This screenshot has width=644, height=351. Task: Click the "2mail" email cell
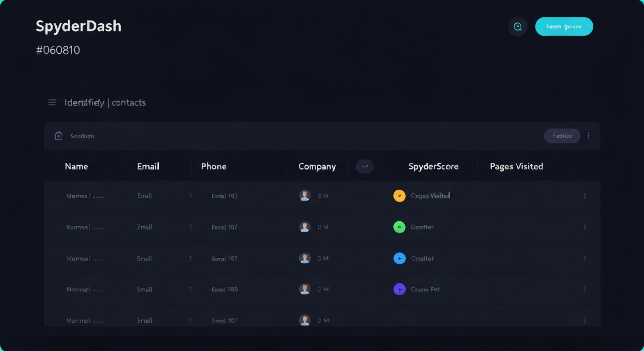tap(145, 227)
